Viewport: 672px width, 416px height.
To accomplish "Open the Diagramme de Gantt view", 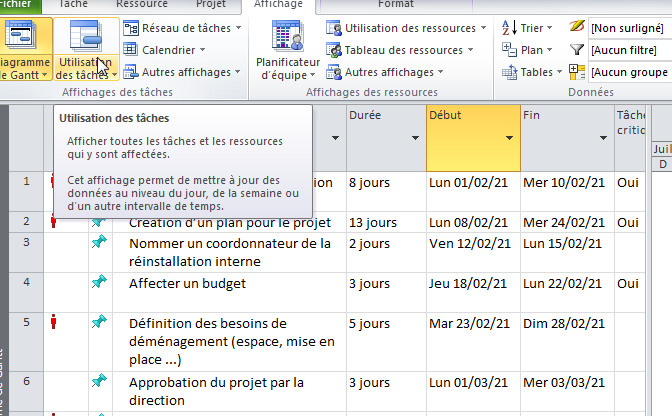I will point(25,48).
